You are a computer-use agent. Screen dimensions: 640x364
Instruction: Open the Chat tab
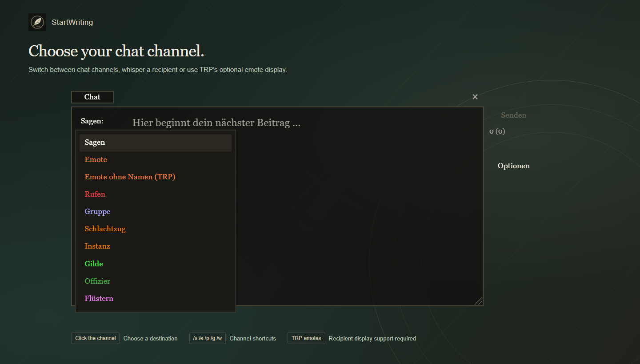pos(92,97)
